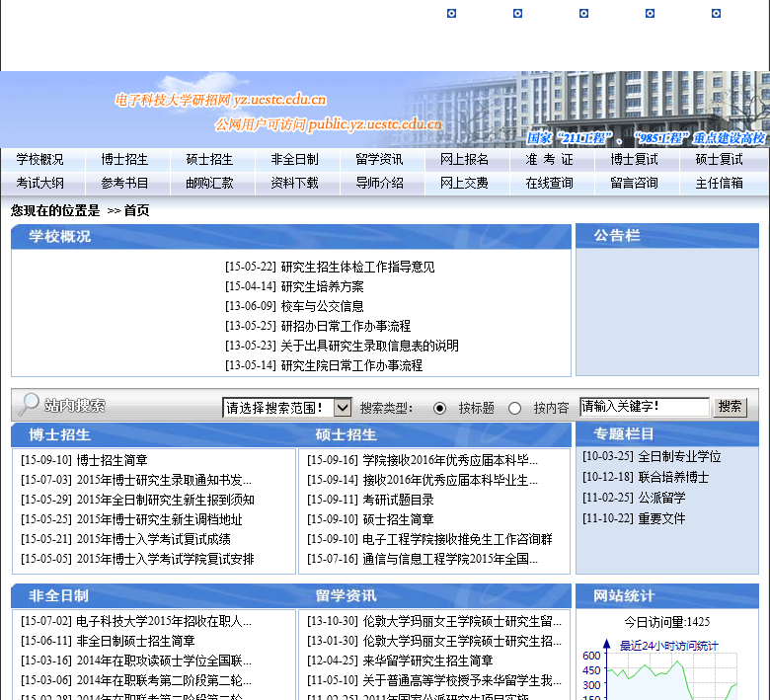Viewport: 770px width, 700px height.
Task: Select 导师介绍 in the navigation bar
Action: 380,184
